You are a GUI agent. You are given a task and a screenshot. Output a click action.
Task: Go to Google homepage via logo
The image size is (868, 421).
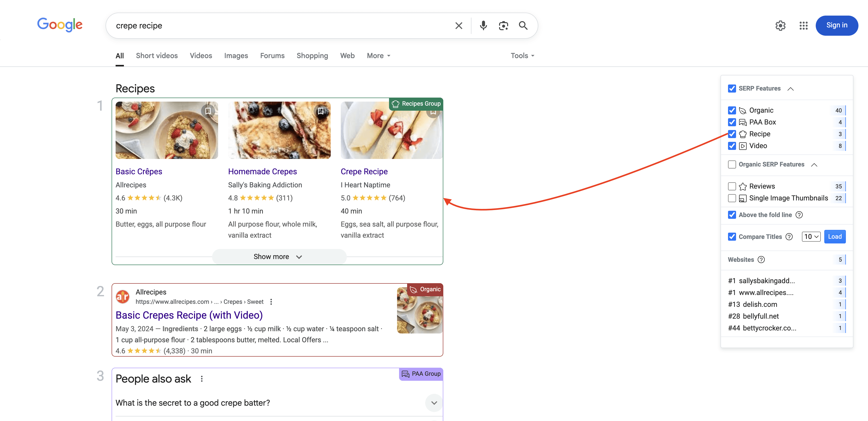click(x=60, y=25)
